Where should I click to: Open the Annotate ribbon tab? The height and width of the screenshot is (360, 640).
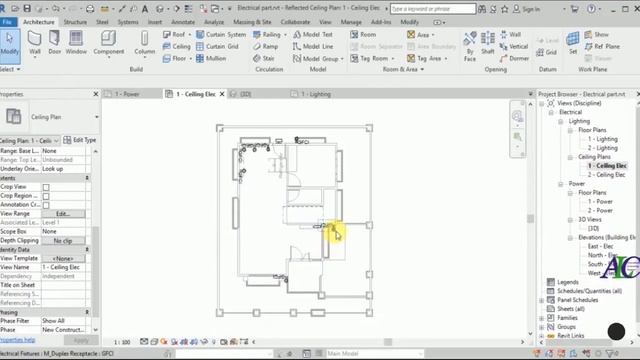(182, 22)
